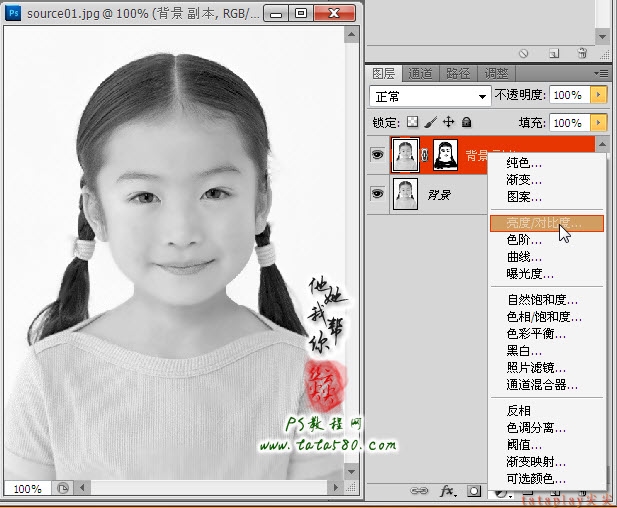Click the 不透明度 100% input field
617x508 pixels.
point(570,95)
